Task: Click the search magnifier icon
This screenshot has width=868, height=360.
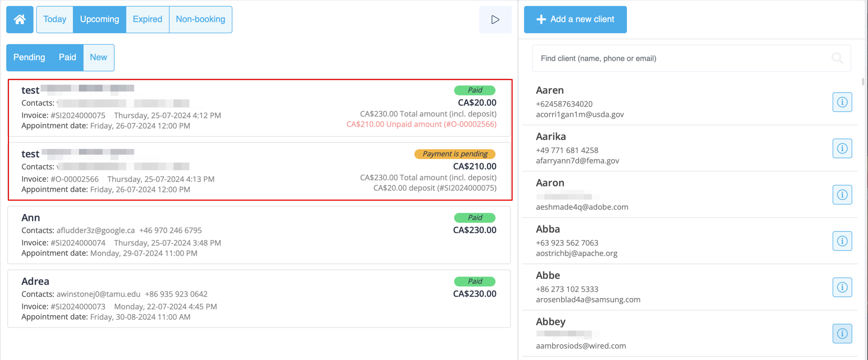Action: pos(838,58)
